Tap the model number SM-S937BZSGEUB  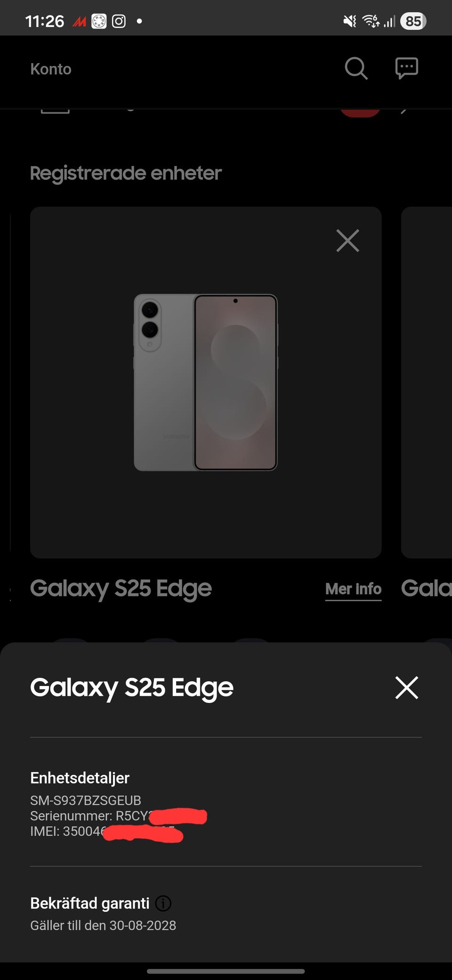point(86,800)
